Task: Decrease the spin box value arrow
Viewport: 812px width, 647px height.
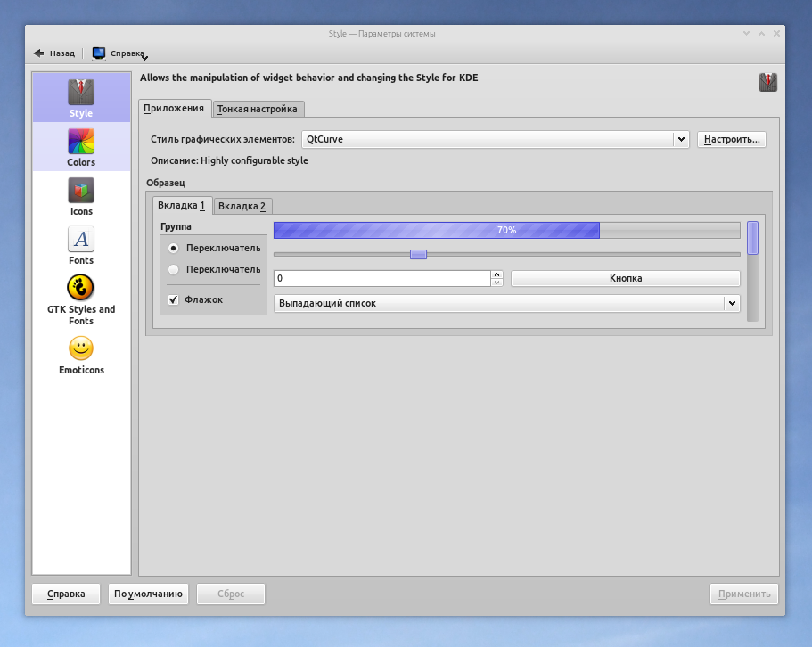Action: click(497, 283)
